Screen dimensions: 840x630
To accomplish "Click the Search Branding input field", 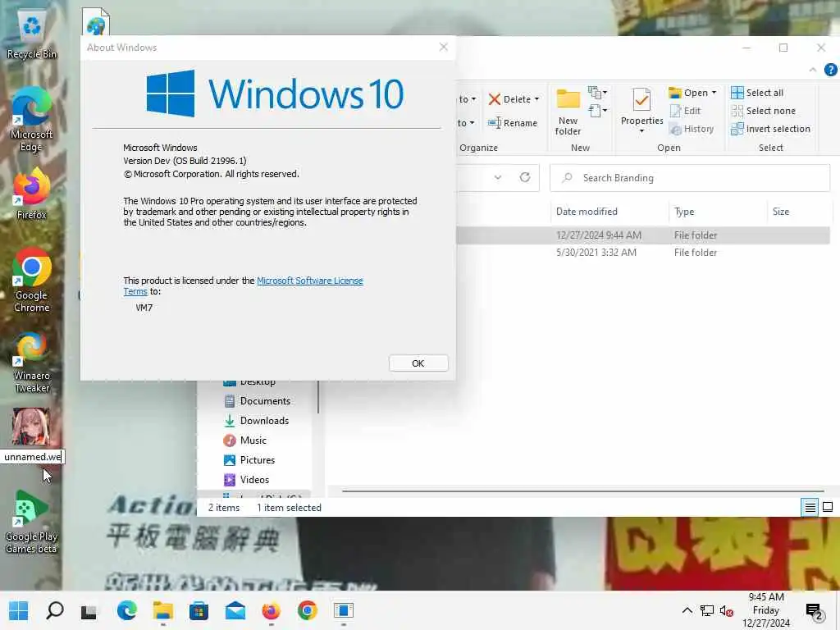I will (690, 178).
